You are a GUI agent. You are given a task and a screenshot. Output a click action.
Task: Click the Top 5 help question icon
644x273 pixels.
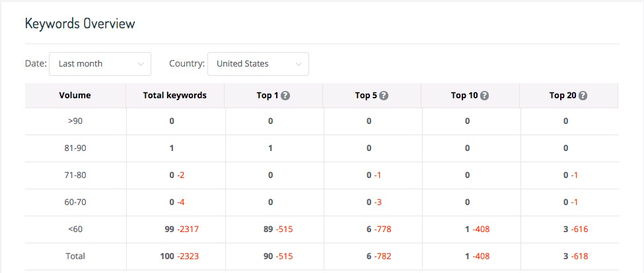(x=384, y=96)
